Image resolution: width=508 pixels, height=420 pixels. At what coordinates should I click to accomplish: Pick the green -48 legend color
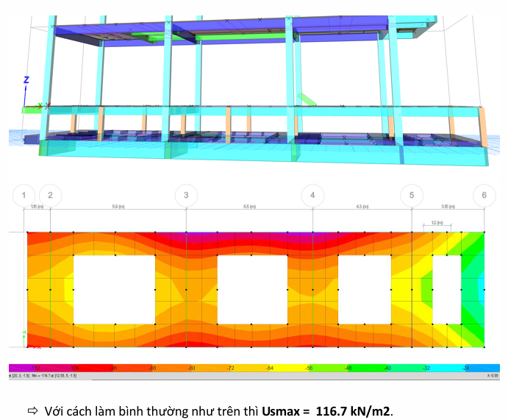coord(347,367)
